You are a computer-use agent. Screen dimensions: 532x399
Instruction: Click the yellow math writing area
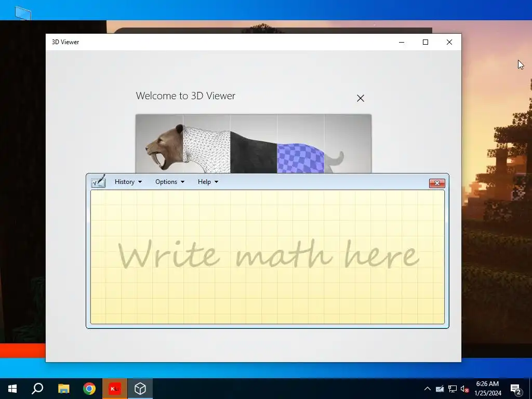268,257
